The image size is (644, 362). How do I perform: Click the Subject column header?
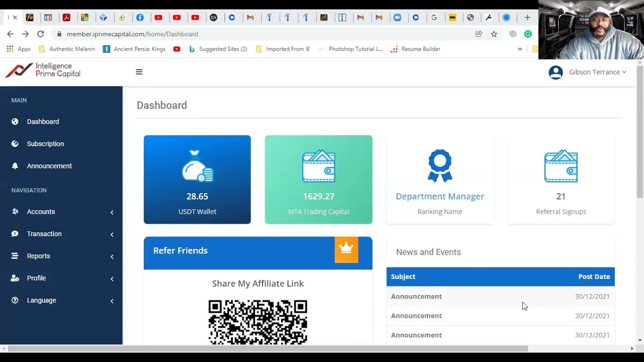[x=403, y=277]
